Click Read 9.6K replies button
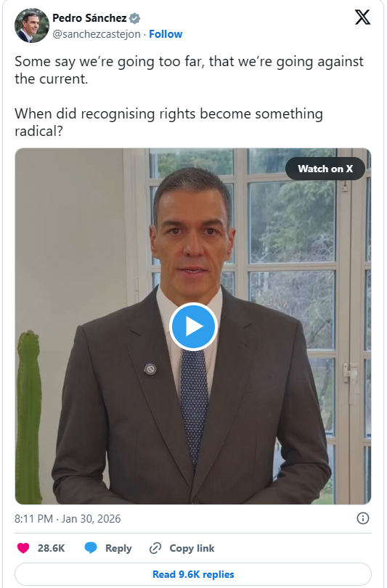 (193, 574)
